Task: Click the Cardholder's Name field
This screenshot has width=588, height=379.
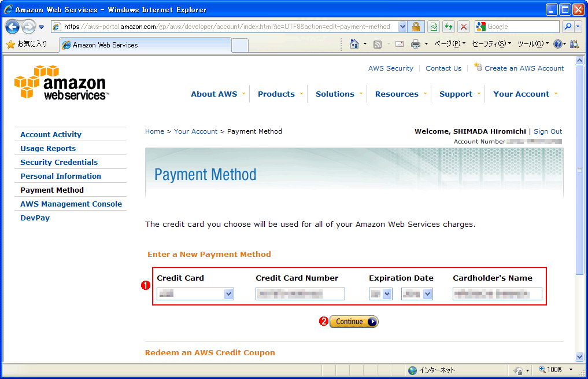Action: pyautogui.click(x=497, y=294)
